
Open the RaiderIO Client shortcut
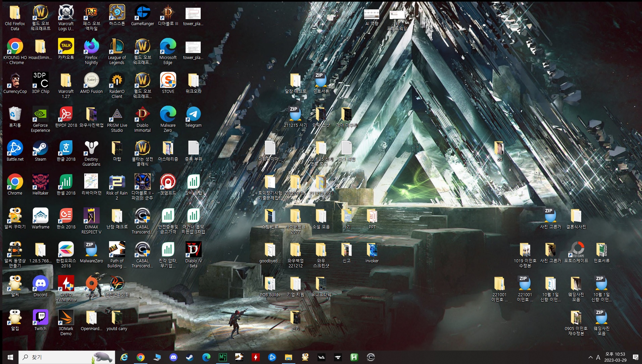pos(117,86)
